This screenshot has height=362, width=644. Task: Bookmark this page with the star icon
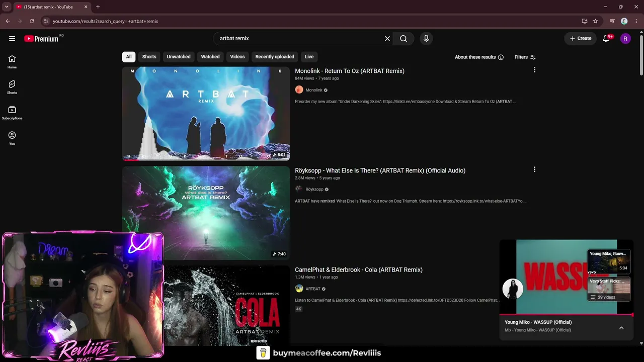595,21
